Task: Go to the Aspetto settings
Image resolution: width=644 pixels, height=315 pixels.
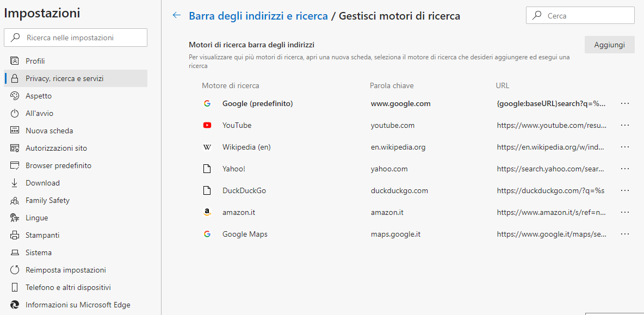Action: click(76, 96)
